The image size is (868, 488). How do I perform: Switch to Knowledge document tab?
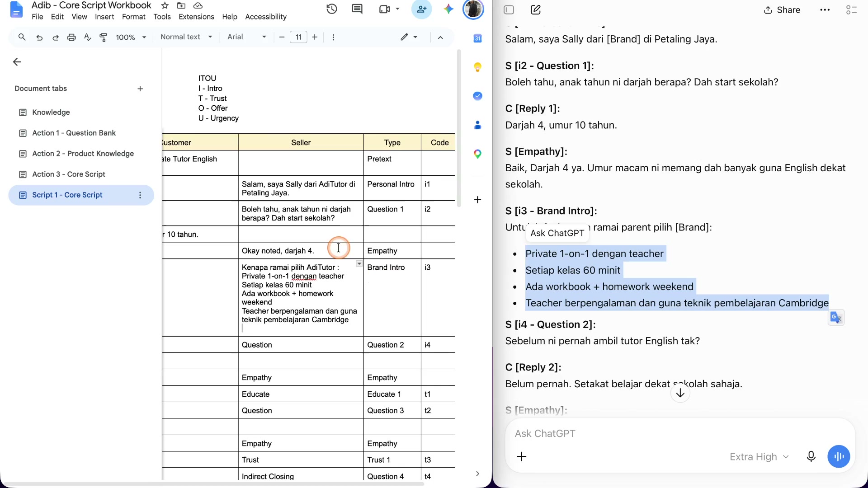[81, 112]
